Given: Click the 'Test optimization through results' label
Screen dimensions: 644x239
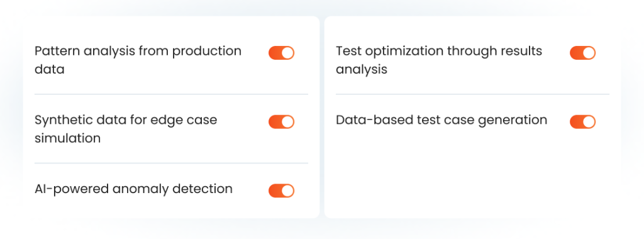Looking at the screenshot, I should [x=439, y=52].
